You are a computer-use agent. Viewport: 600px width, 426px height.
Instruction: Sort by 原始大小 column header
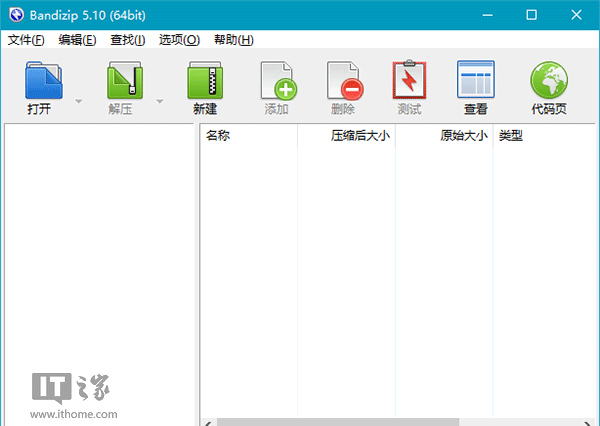pyautogui.click(x=444, y=135)
